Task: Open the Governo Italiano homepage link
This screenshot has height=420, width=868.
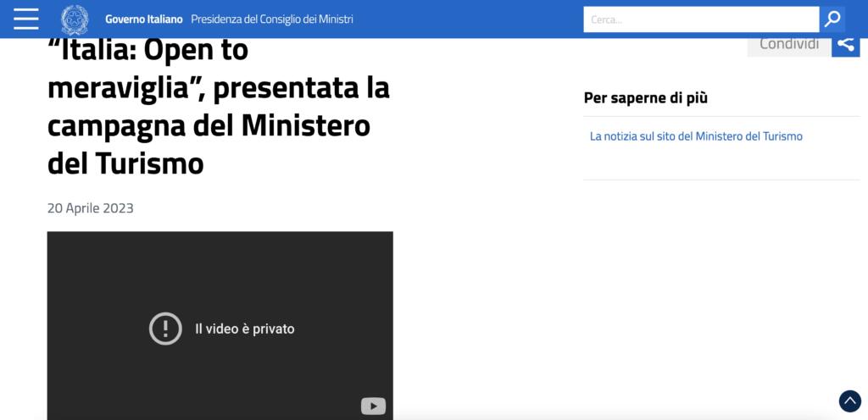Action: (143, 19)
